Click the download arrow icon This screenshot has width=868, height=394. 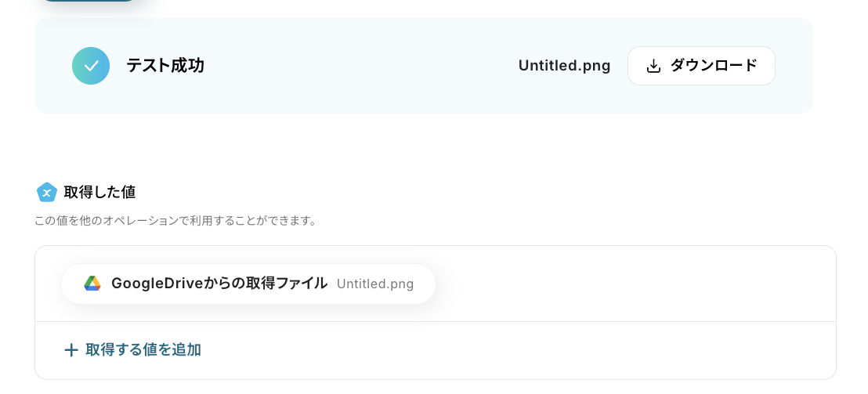point(653,66)
